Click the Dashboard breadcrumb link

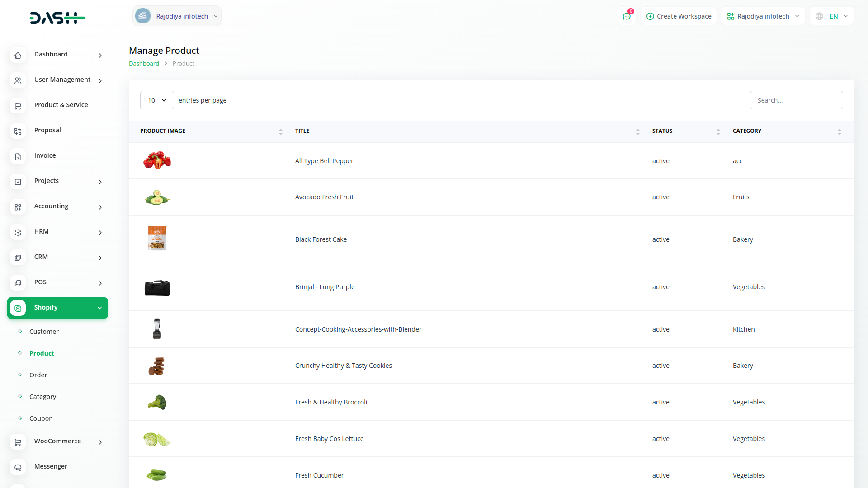point(144,64)
